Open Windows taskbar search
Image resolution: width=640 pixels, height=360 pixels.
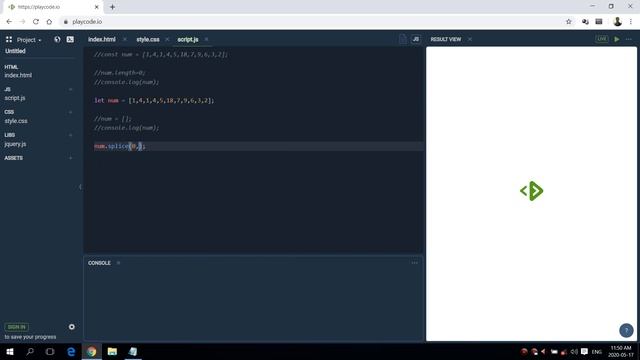pyautogui.click(x=30, y=351)
